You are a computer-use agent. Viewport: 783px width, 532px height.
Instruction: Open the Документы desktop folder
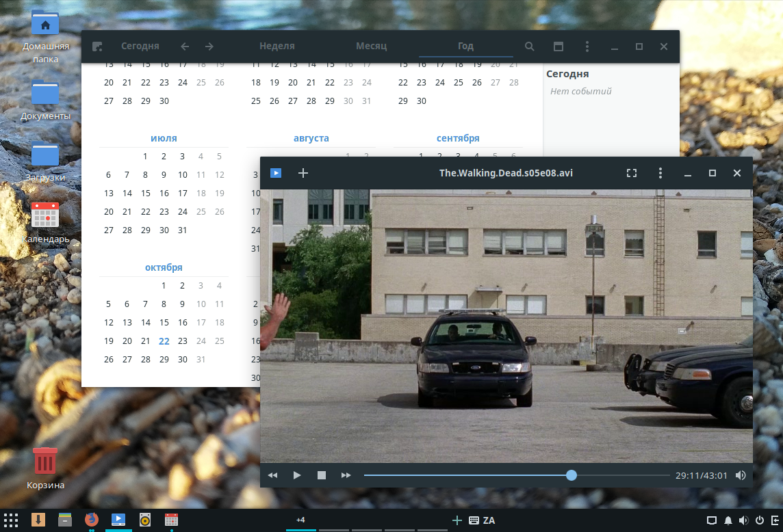45,101
